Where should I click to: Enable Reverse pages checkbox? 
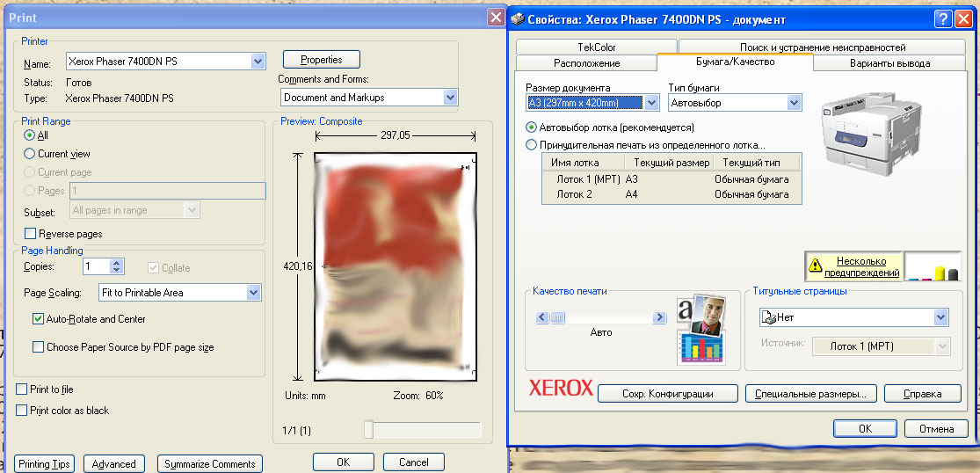pos(29,234)
